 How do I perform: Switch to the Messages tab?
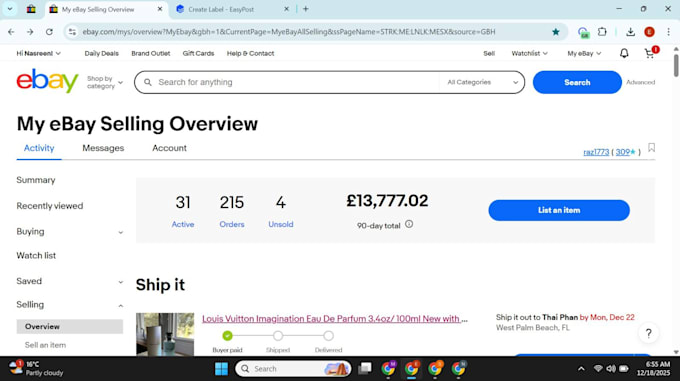(103, 148)
